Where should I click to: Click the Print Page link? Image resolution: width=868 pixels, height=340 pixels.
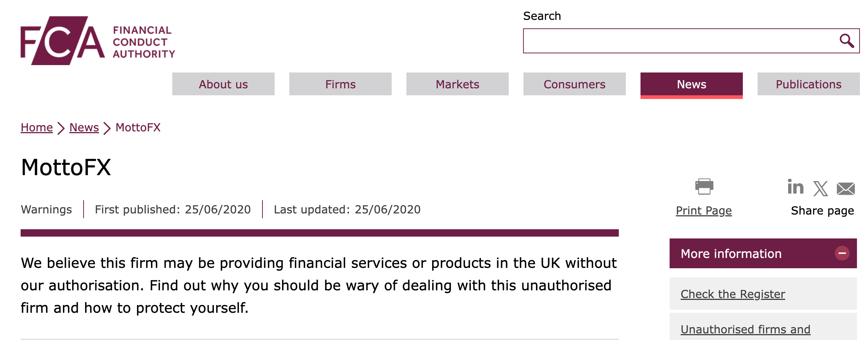tap(704, 210)
